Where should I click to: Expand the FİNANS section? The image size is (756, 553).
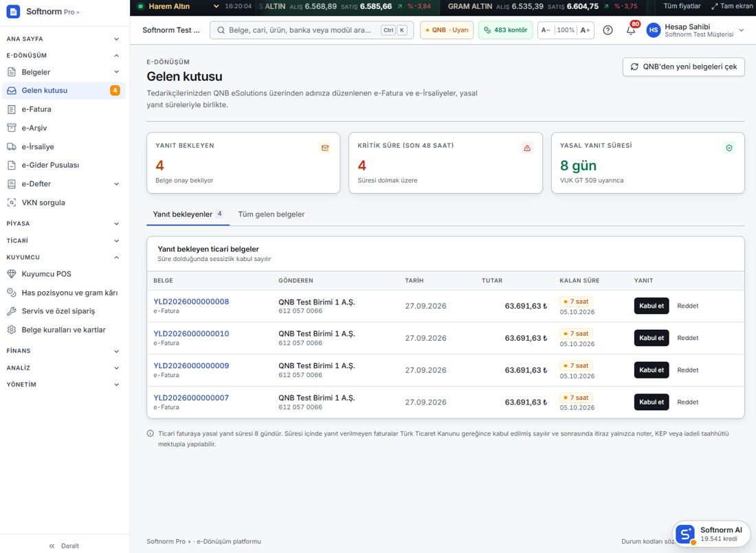click(x=63, y=351)
